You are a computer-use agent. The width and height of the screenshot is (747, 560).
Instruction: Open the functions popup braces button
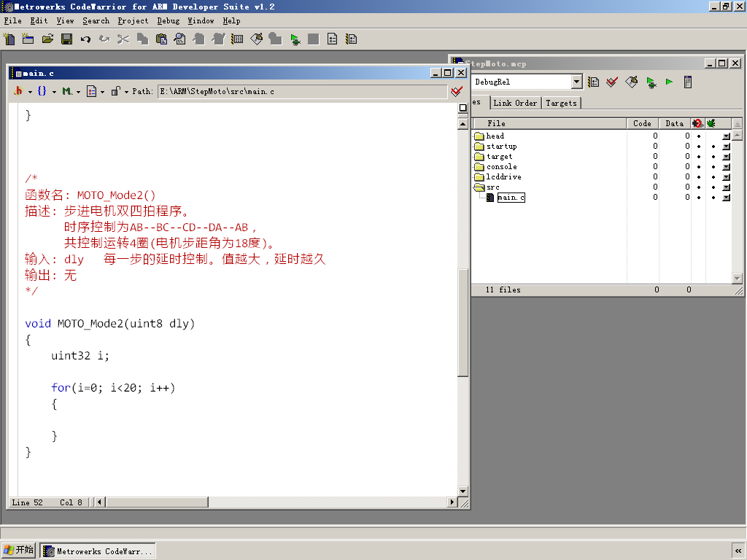[x=46, y=91]
